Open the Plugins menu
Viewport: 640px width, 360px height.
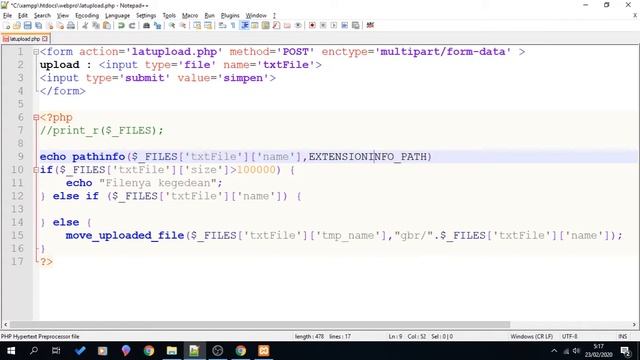(230, 16)
